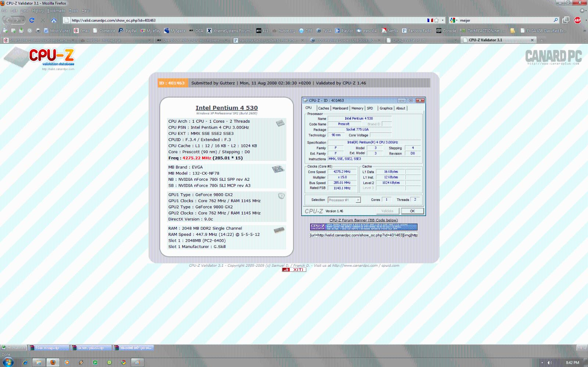Switch to the BIOS Flashing Guide tab
Image resolution: width=588 pixels, height=367 pixels.
[x=345, y=40]
